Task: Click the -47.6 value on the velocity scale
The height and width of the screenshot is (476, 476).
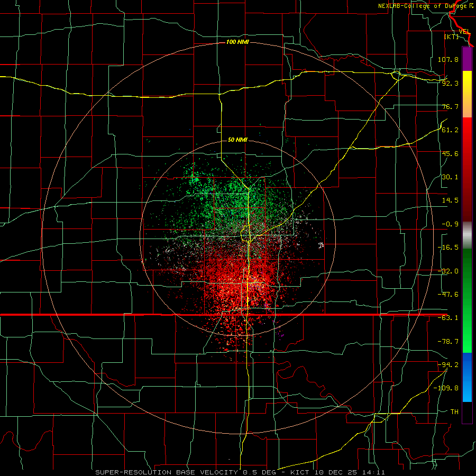Action: tap(448, 295)
